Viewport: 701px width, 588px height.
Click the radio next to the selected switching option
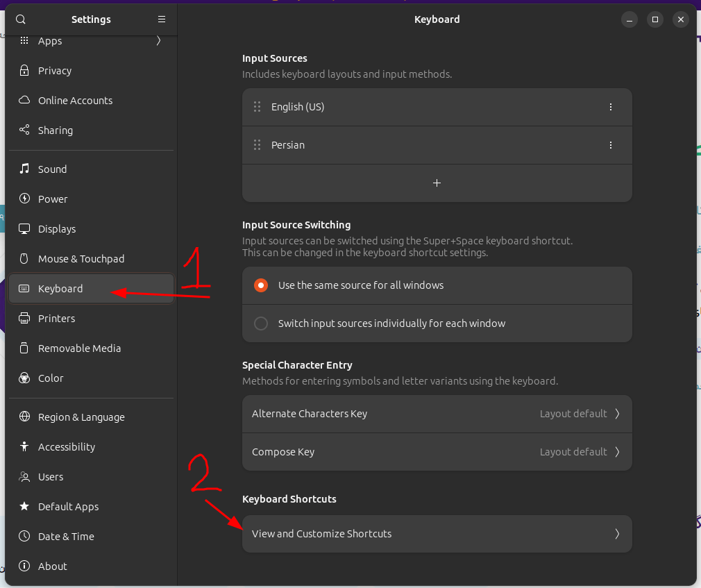tap(260, 285)
